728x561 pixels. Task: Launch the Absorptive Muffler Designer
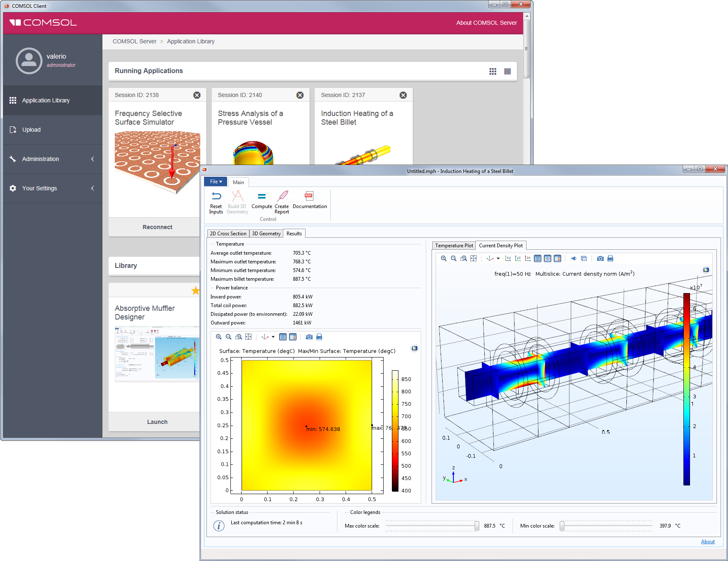point(157,422)
